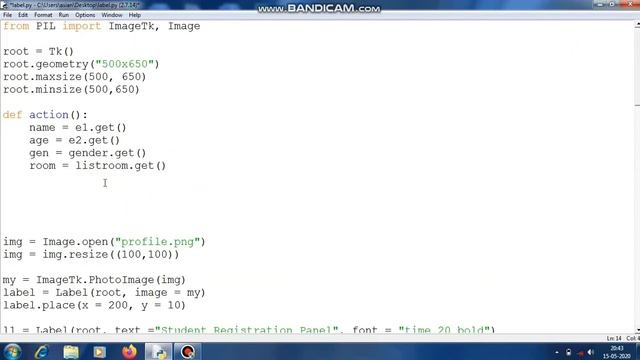Click the Image.open("profile.png") line
Image resolution: width=640 pixels, height=360 pixels.
pyautogui.click(x=104, y=242)
